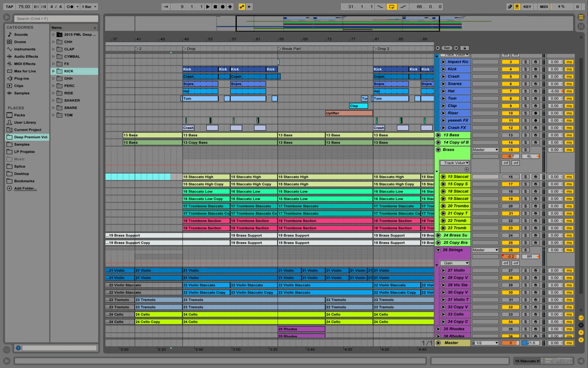
Task: Click the Stop button in transport
Action: (215, 7)
